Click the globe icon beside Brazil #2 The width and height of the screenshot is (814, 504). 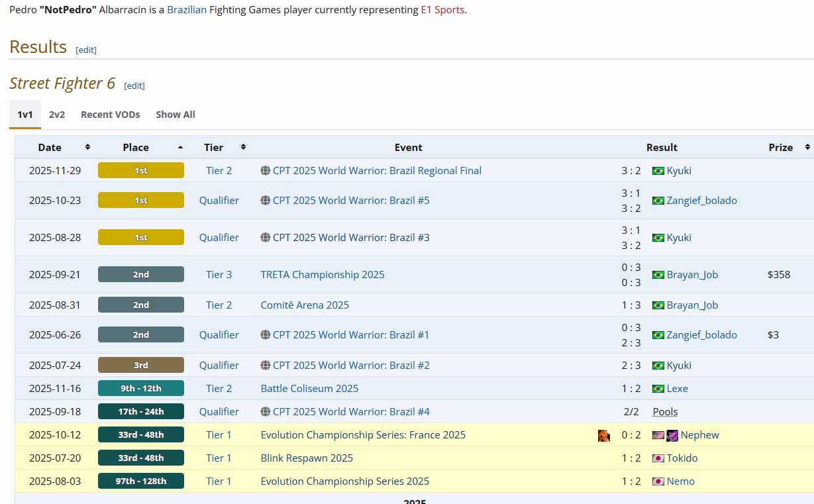[x=266, y=365]
